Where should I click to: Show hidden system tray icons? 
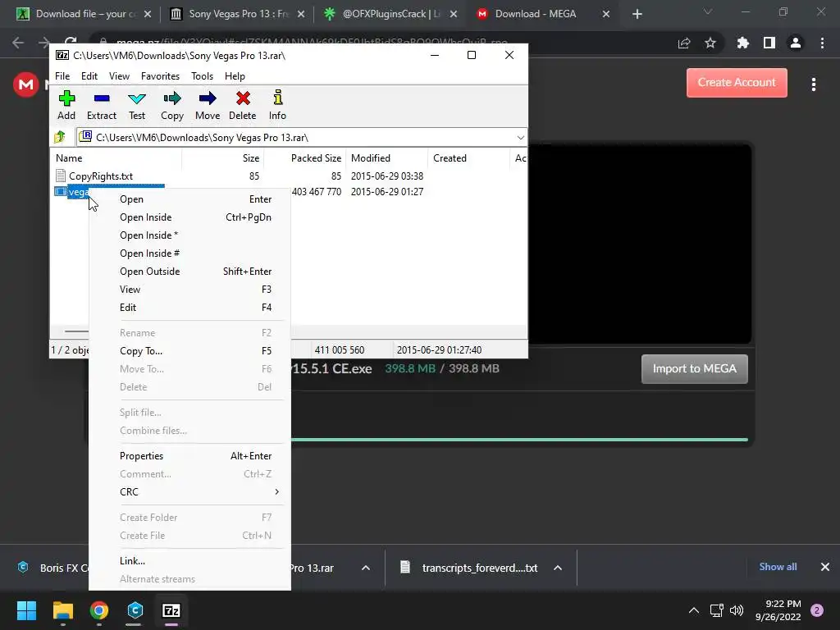point(694,610)
